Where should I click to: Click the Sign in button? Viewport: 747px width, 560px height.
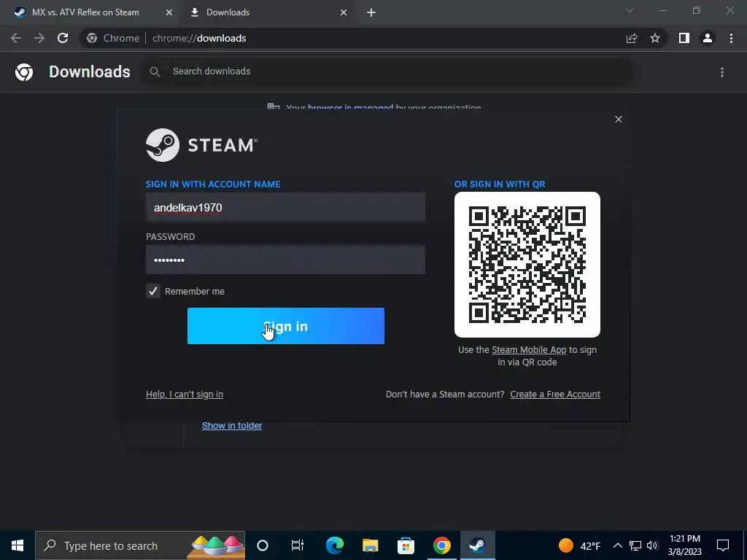click(286, 326)
